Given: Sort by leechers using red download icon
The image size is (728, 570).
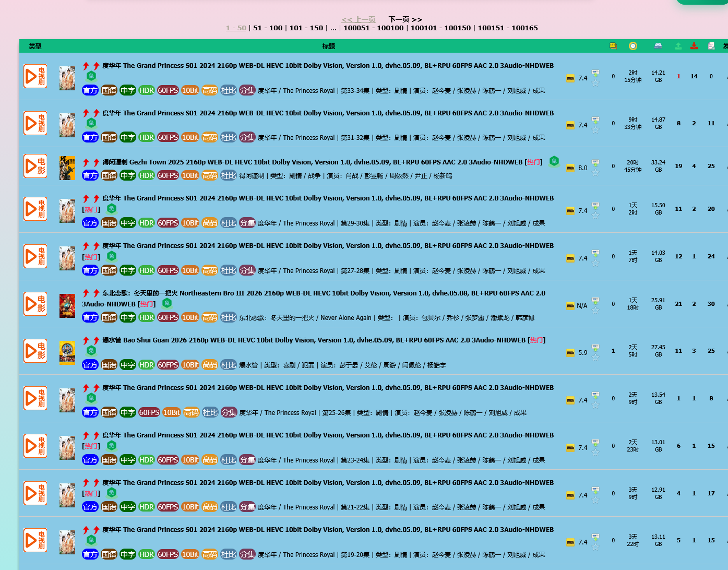Looking at the screenshot, I should (694, 46).
